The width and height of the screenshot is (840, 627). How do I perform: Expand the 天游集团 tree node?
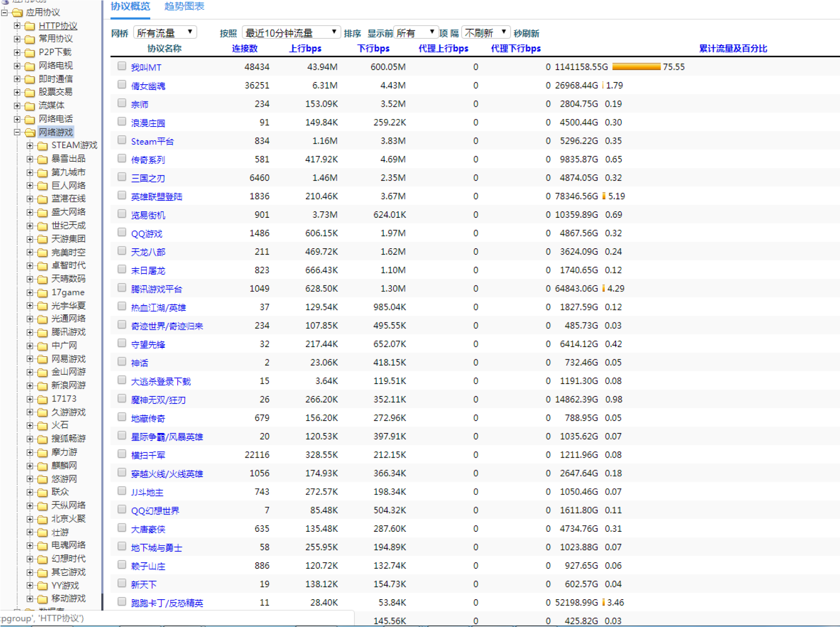click(x=30, y=239)
